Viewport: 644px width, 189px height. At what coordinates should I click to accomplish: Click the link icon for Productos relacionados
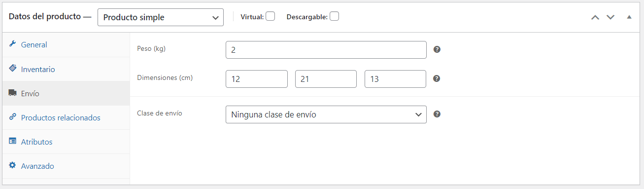pos(13,117)
